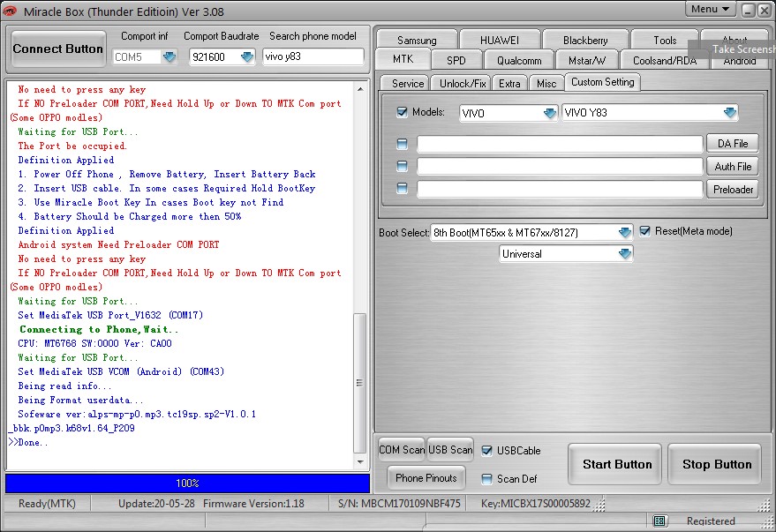Toggle the Auth File row checkbox

coord(402,166)
